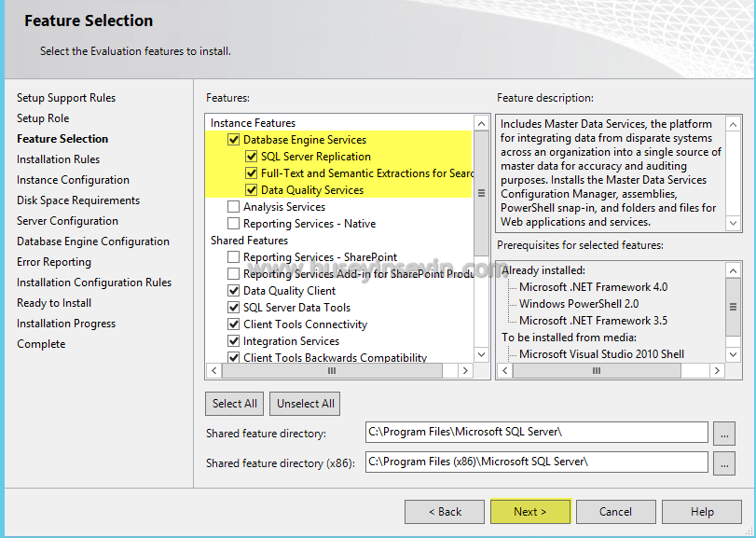Edit the Shared feature directory (x86) field
Image resolution: width=756 pixels, height=538 pixels.
(537, 462)
